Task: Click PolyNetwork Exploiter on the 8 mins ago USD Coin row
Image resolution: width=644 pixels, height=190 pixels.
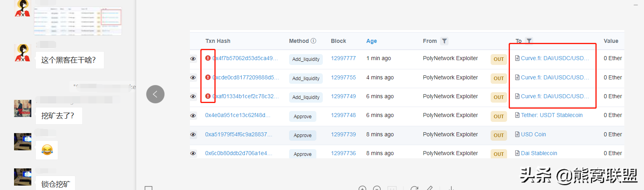Action: coord(450,134)
